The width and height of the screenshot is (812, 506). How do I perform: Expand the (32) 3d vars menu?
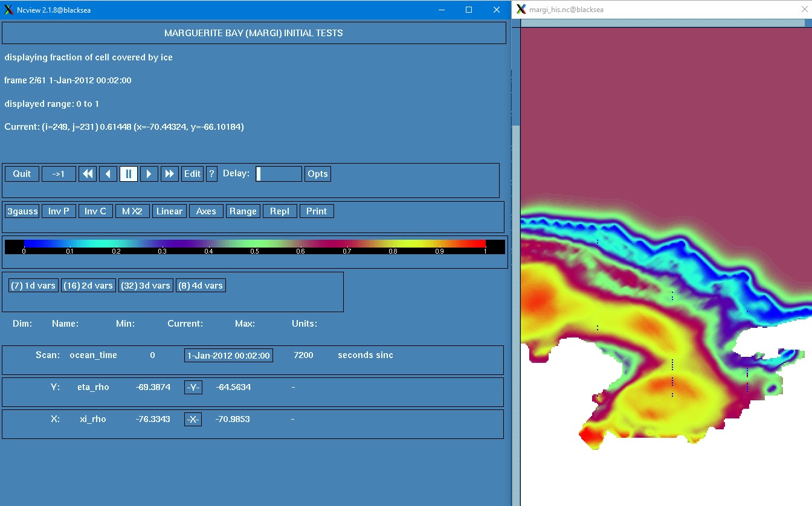(146, 286)
